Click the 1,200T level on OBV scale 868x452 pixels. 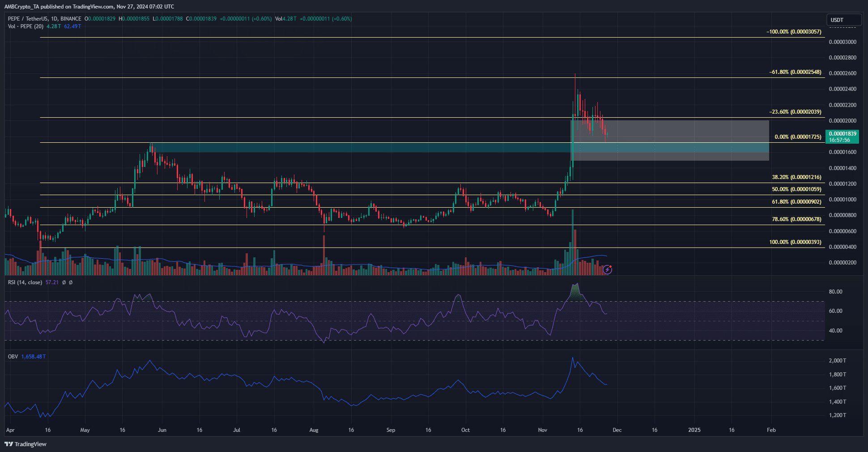[838, 415]
